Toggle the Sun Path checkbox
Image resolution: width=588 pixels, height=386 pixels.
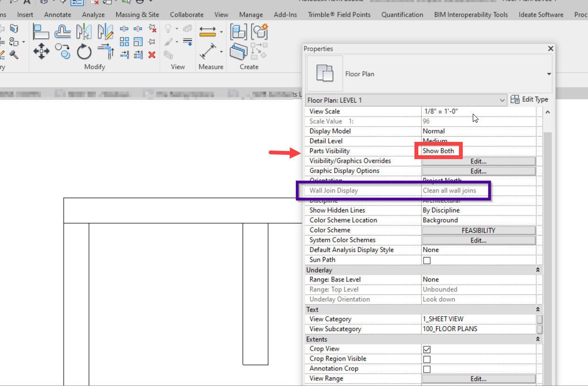click(427, 260)
